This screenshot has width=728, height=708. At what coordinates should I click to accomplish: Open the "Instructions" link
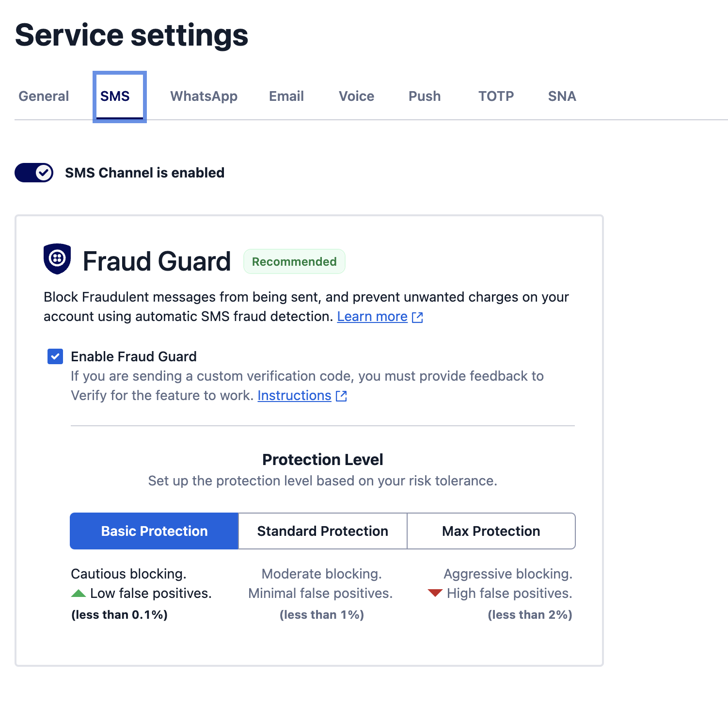pos(294,395)
